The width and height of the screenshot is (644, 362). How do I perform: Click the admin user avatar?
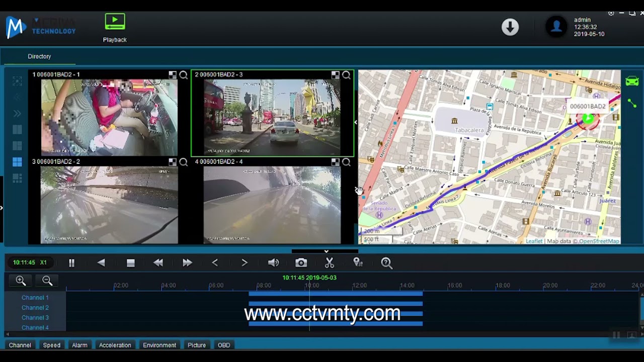[x=556, y=27]
